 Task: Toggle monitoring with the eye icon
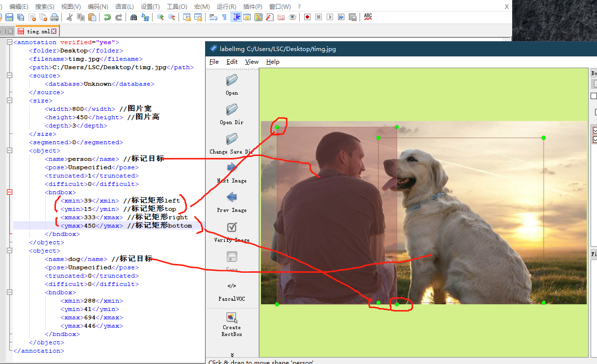coord(292,17)
